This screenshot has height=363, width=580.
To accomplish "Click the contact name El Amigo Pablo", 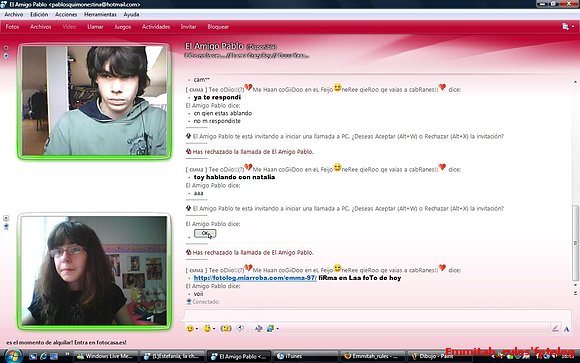I will pyautogui.click(x=214, y=46).
